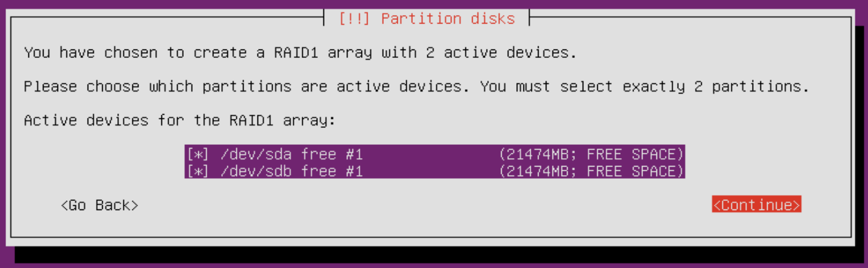This screenshot has height=268, width=868.
Task: Toggle the /dev/sda asterisk checkbox
Action: point(198,154)
